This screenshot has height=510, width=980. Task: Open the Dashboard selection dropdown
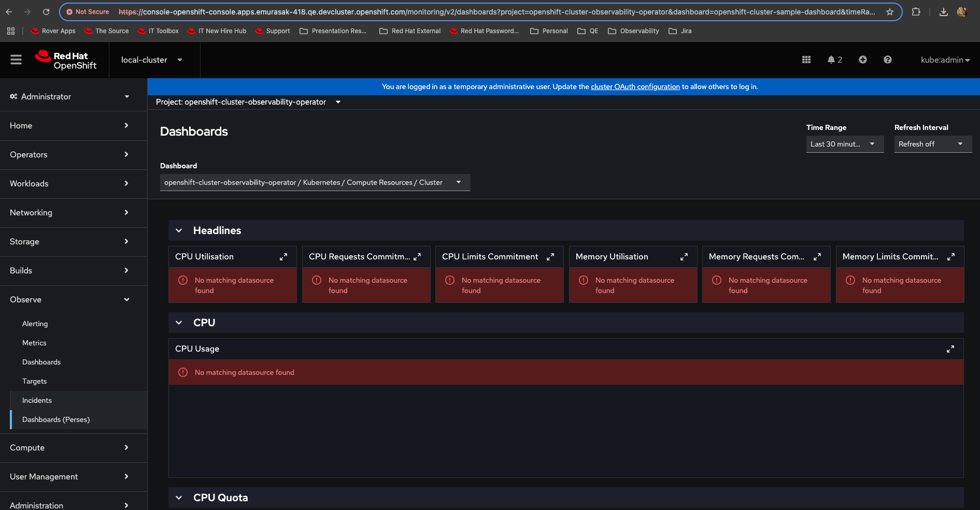315,182
